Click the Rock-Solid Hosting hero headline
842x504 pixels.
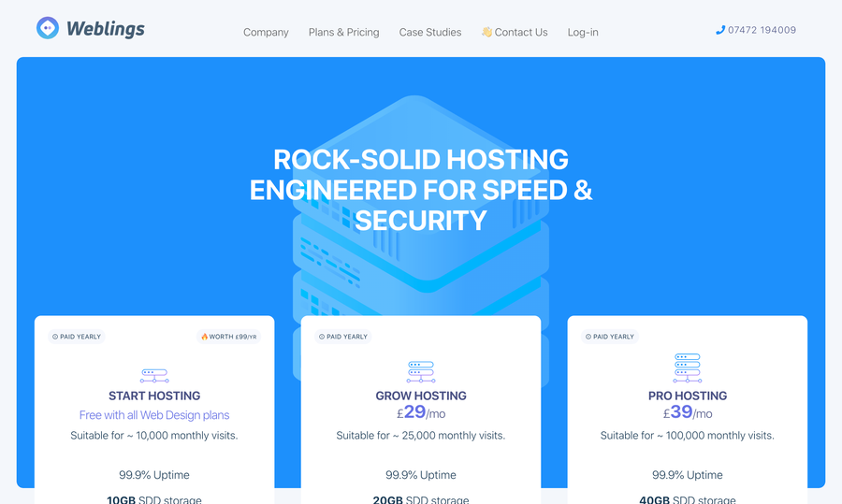[420, 190]
